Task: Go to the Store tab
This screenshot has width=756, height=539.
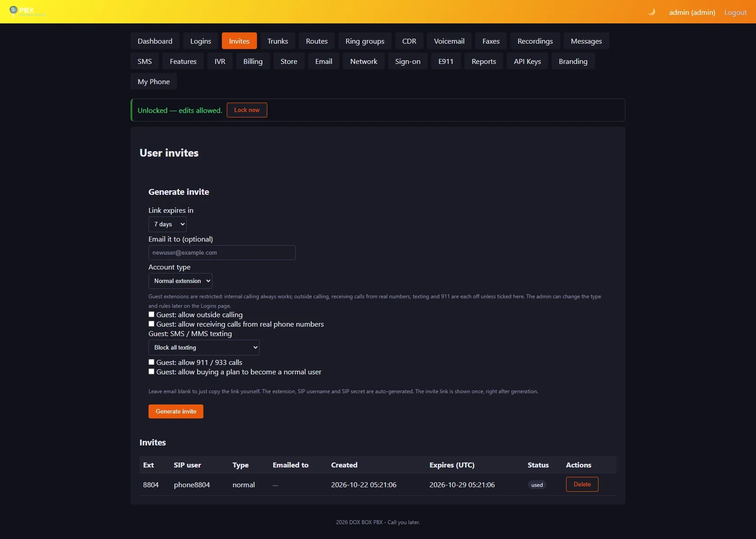Action: click(x=289, y=61)
